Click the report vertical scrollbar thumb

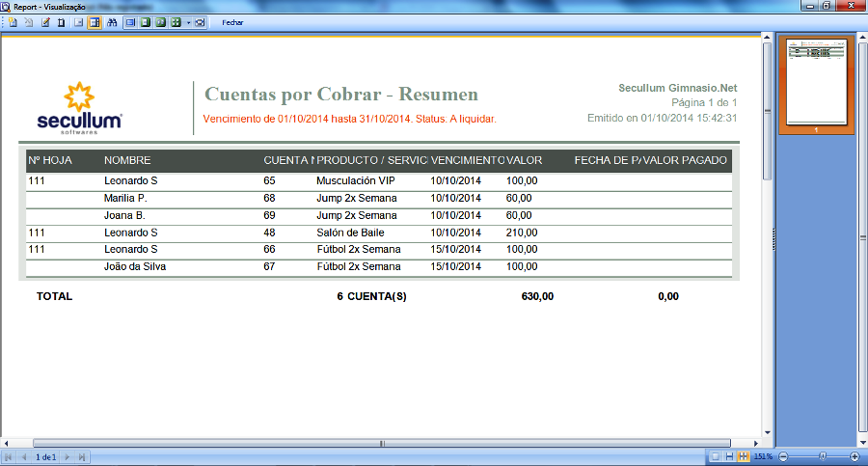[x=767, y=111]
